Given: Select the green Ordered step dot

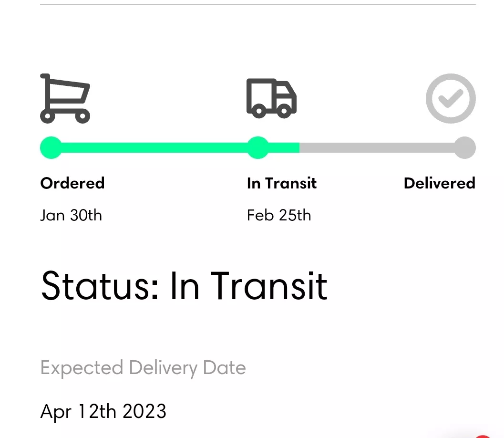Looking at the screenshot, I should tap(51, 147).
